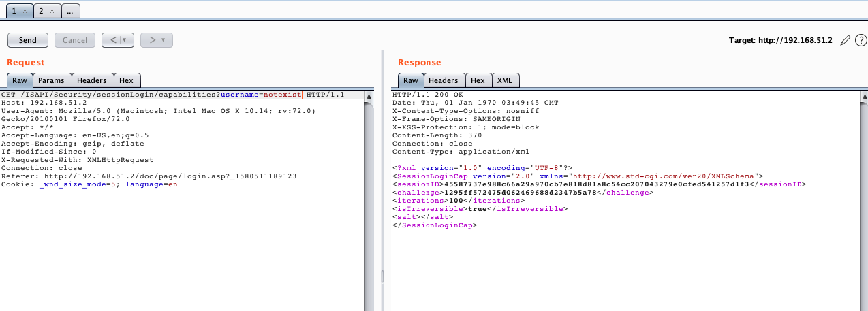Click the If-Modified-Since: 0 line
This screenshot has height=311, width=868.
point(48,151)
